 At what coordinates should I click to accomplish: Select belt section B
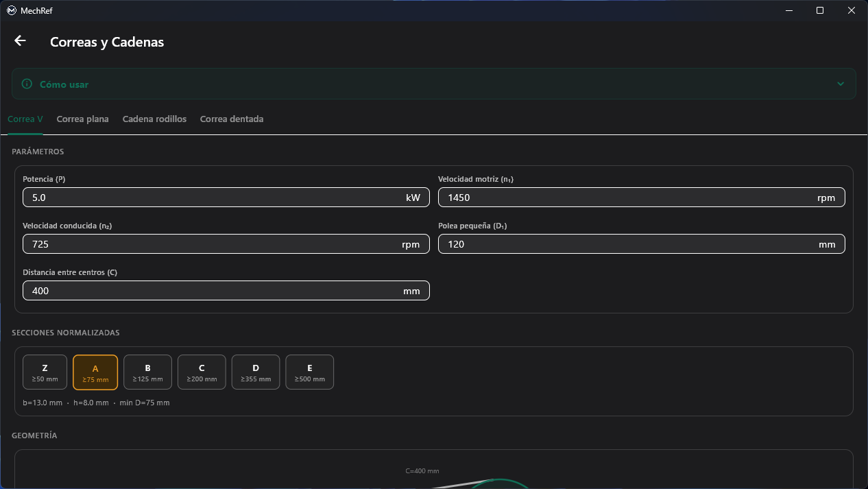click(148, 372)
